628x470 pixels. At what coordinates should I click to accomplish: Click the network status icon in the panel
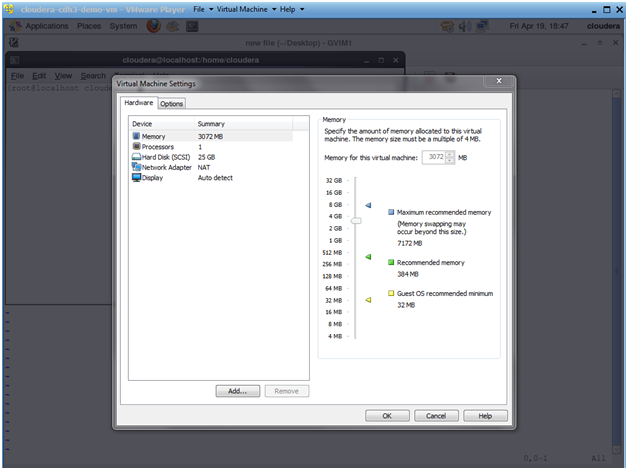pos(482,26)
